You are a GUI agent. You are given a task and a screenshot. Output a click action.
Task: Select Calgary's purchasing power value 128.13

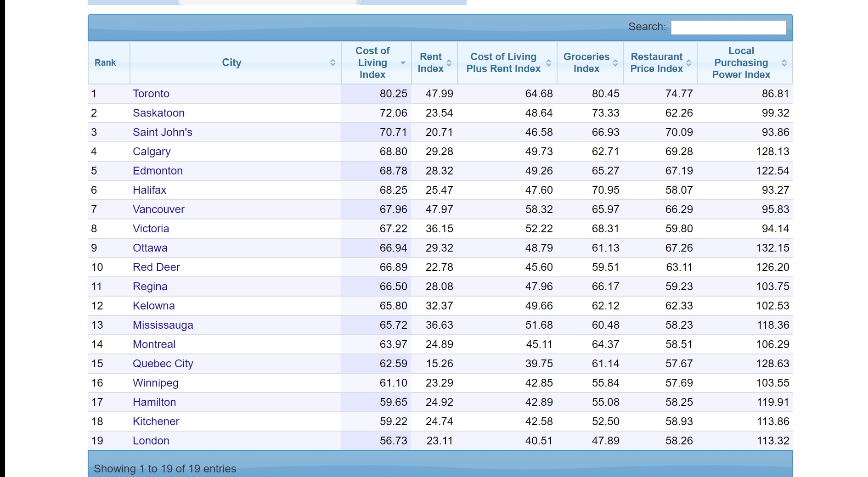tap(773, 152)
